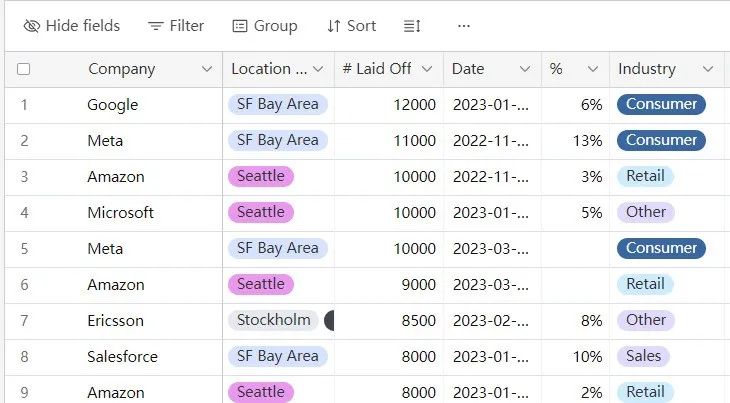This screenshot has width=730, height=403.
Task: Select the 8500 laid off cell
Action: tap(389, 321)
